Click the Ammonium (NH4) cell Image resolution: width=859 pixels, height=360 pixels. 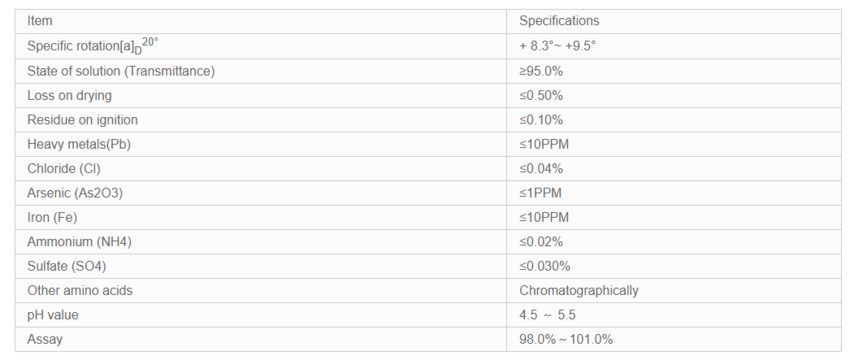pos(261,242)
